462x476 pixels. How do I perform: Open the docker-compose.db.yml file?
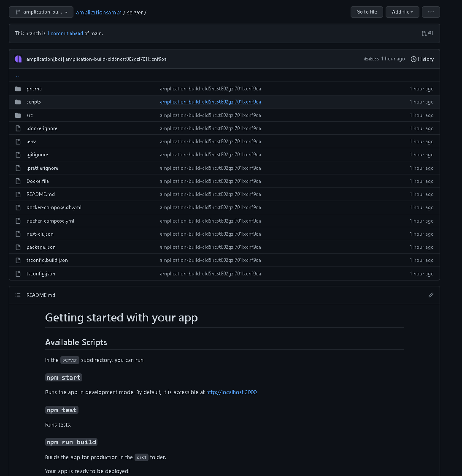[54, 207]
